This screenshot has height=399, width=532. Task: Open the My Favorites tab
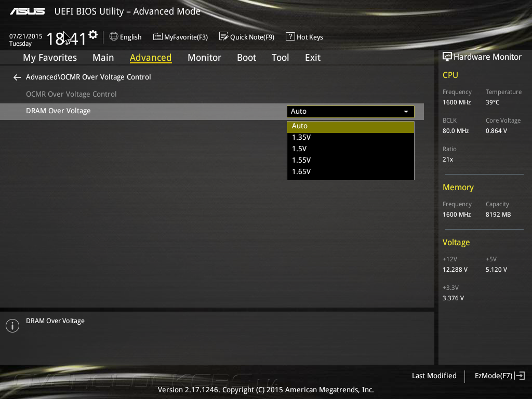(50, 58)
